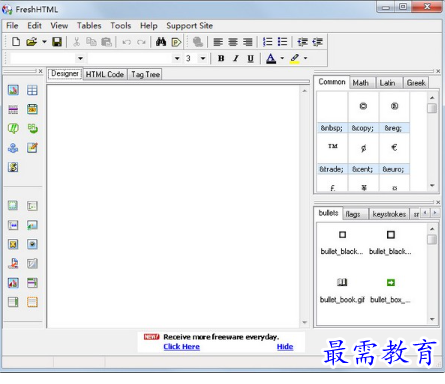
Task: Open the Help menu
Action: coord(149,26)
